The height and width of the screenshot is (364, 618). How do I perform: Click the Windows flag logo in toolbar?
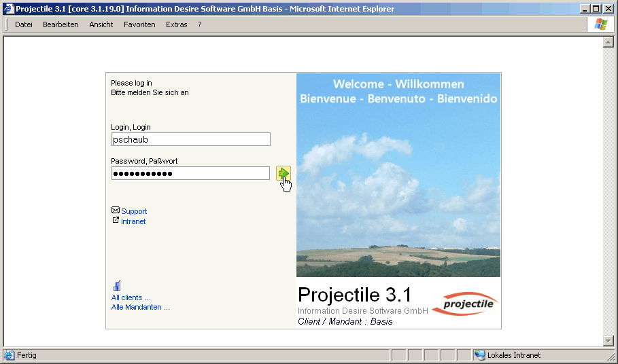(601, 24)
